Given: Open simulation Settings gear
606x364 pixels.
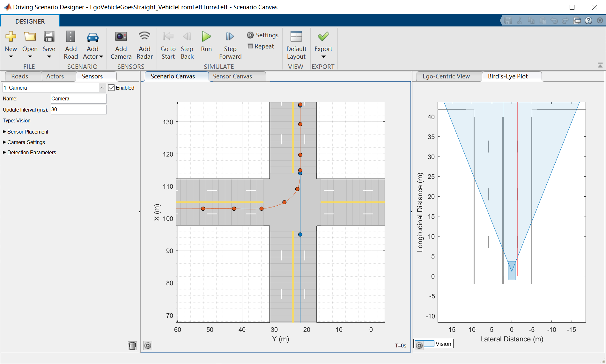Looking at the screenshot, I should pyautogui.click(x=250, y=35).
